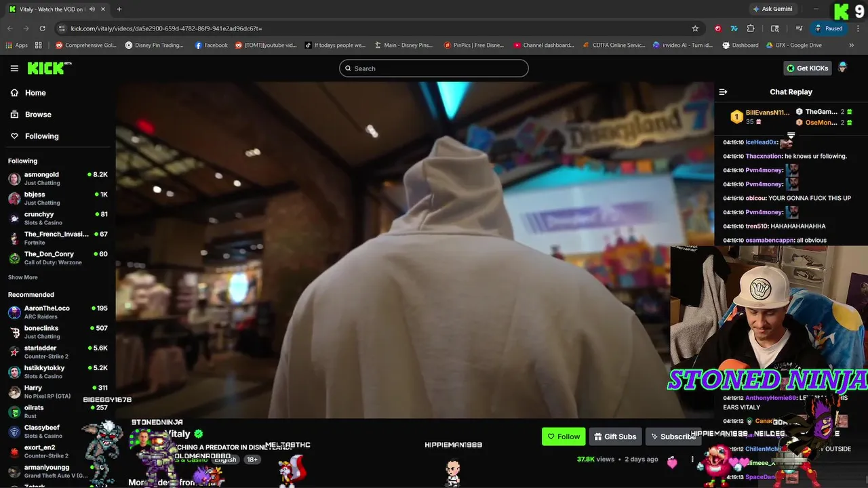Image resolution: width=868 pixels, height=488 pixels.
Task: Mute the tab using the speaker icon
Action: click(92, 9)
